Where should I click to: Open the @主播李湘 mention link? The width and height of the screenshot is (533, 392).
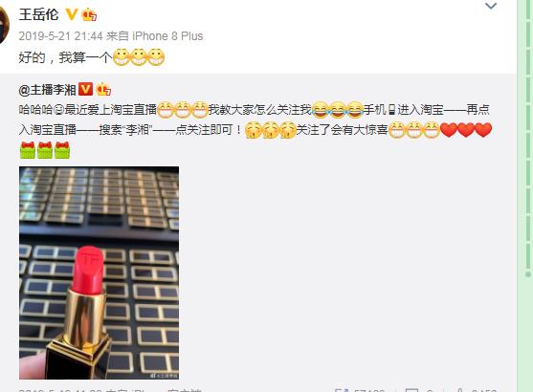tap(47, 90)
